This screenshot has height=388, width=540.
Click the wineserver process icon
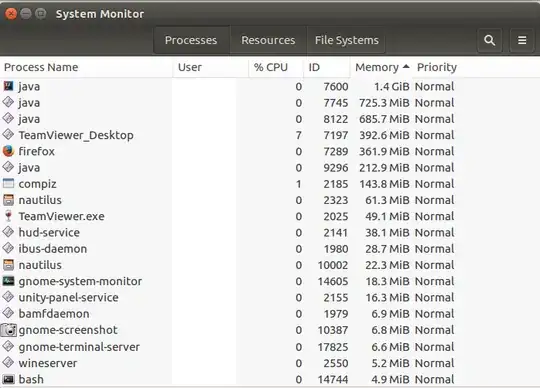point(8,363)
